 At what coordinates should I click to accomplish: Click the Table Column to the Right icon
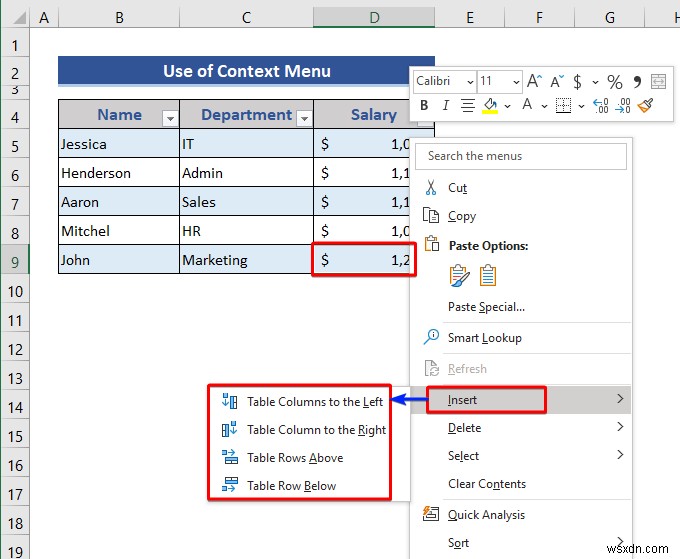[x=229, y=429]
